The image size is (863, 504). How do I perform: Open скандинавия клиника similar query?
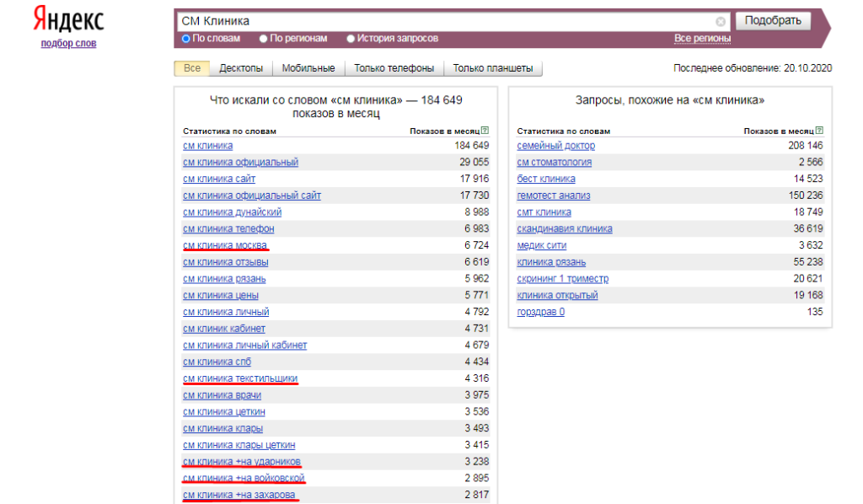pyautogui.click(x=565, y=228)
